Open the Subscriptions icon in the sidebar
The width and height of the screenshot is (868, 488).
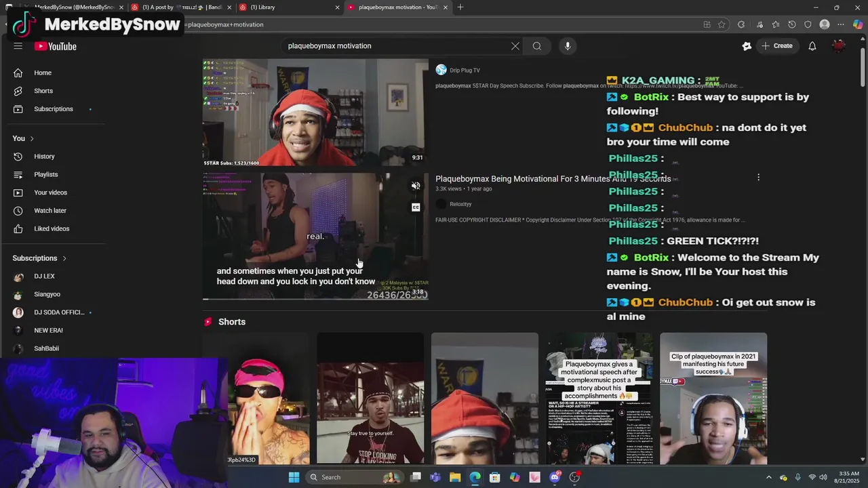point(18,109)
